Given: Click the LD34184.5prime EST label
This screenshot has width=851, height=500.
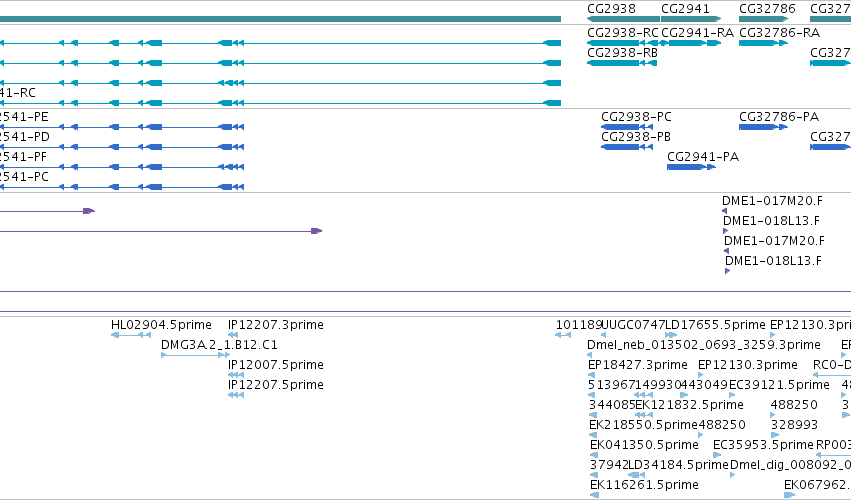Looking at the screenshot, I should coord(678,465).
